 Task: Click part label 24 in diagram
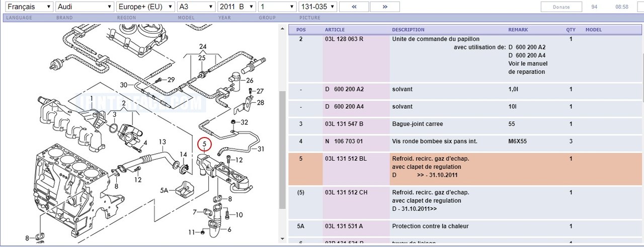click(203, 47)
